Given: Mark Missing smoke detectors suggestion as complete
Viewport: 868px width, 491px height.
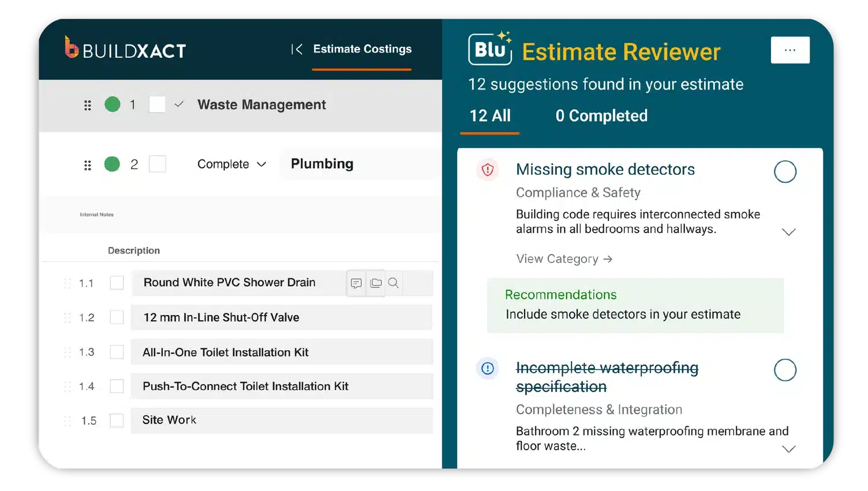Looking at the screenshot, I should (x=785, y=172).
